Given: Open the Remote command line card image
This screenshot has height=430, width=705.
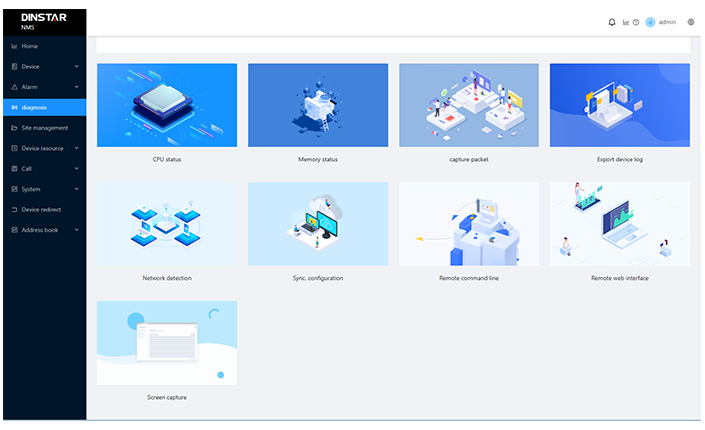Looking at the screenshot, I should pyautogui.click(x=469, y=224).
